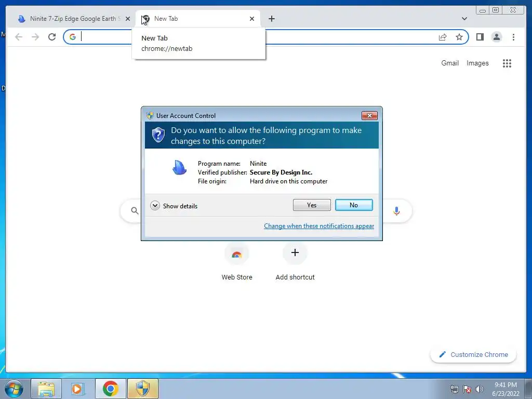The image size is (532, 399).
Task: Open Windows Media Player taskbar icon
Action: coord(78,389)
